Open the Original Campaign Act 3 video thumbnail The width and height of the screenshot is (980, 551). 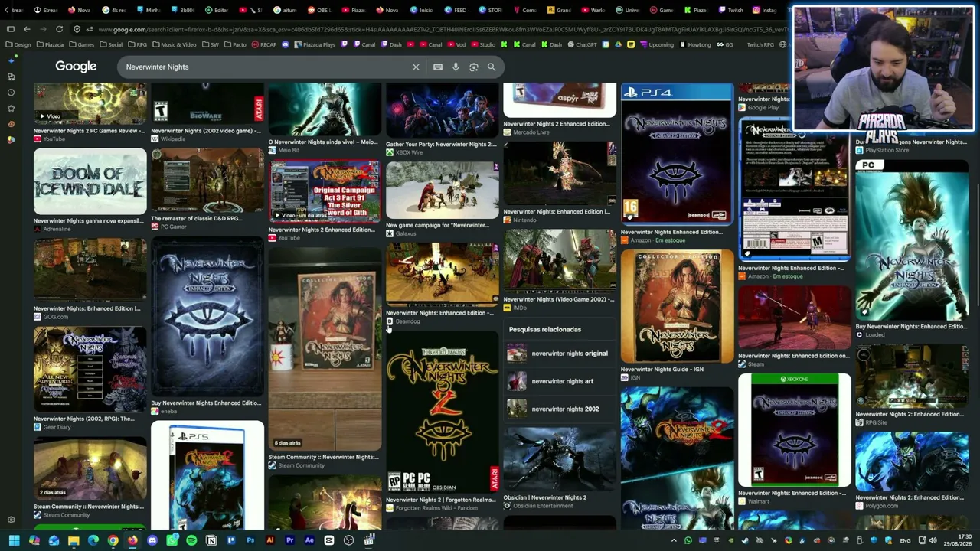coord(325,191)
